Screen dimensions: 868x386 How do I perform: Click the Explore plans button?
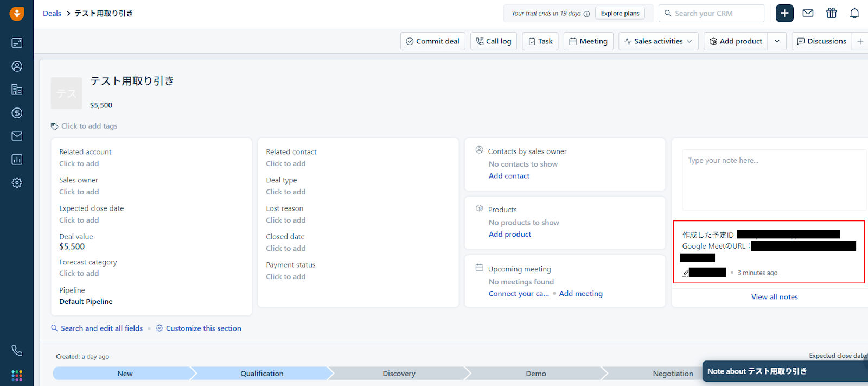click(620, 14)
